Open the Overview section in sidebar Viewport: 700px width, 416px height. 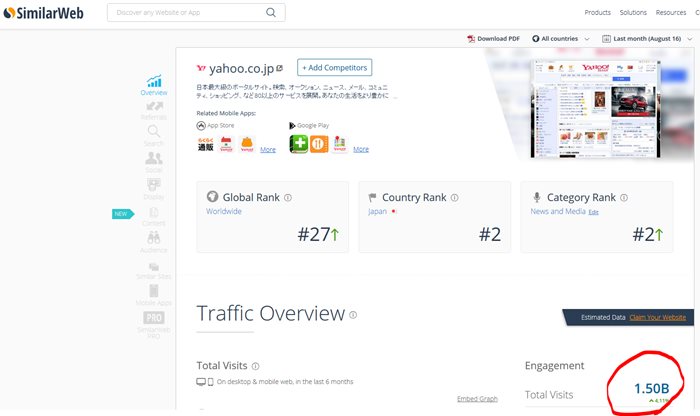[x=154, y=85]
